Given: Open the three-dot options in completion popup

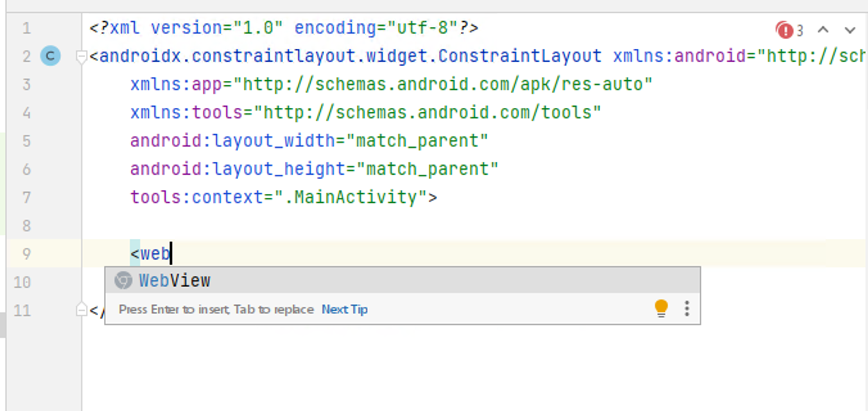Looking at the screenshot, I should (x=687, y=308).
